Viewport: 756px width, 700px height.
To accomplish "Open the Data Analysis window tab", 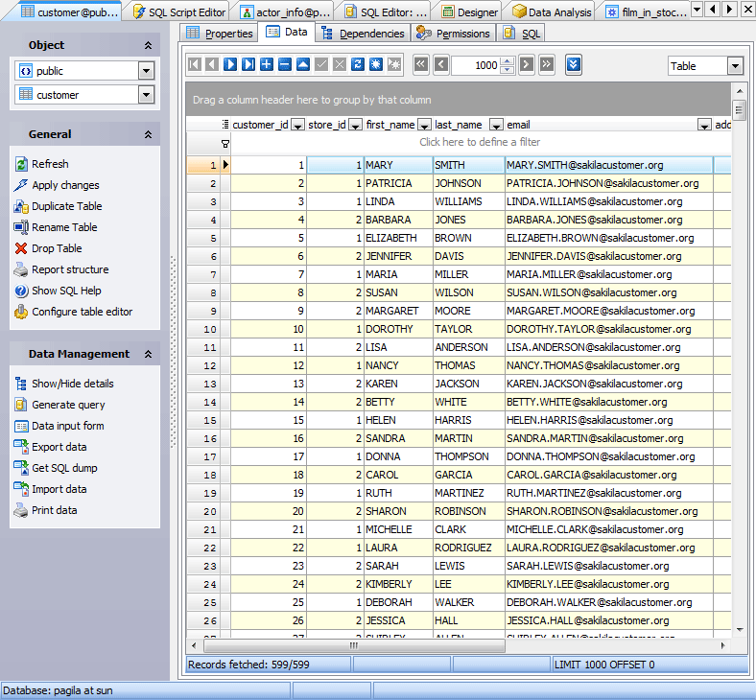I will (552, 12).
